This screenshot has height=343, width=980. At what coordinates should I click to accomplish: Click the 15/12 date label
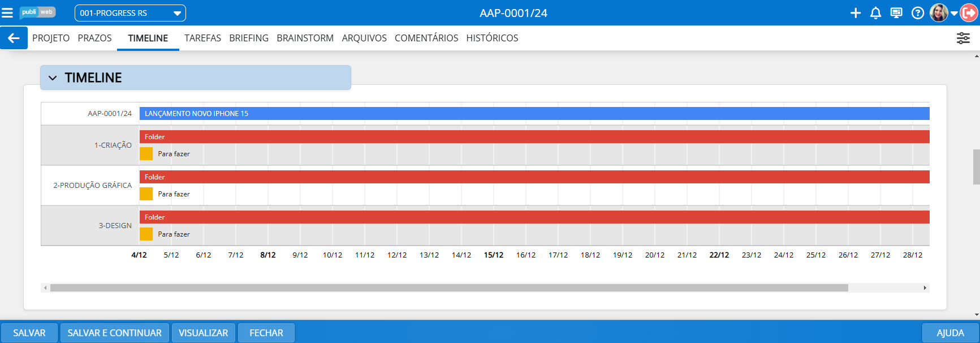coord(494,255)
